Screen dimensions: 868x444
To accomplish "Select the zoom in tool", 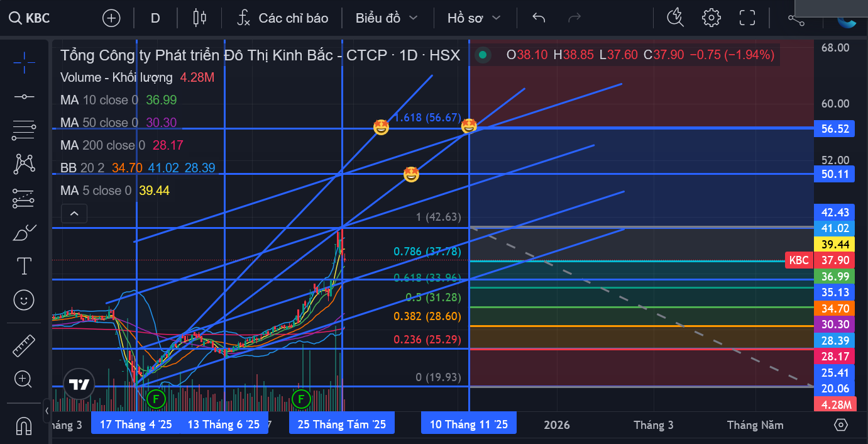I will pos(24,379).
